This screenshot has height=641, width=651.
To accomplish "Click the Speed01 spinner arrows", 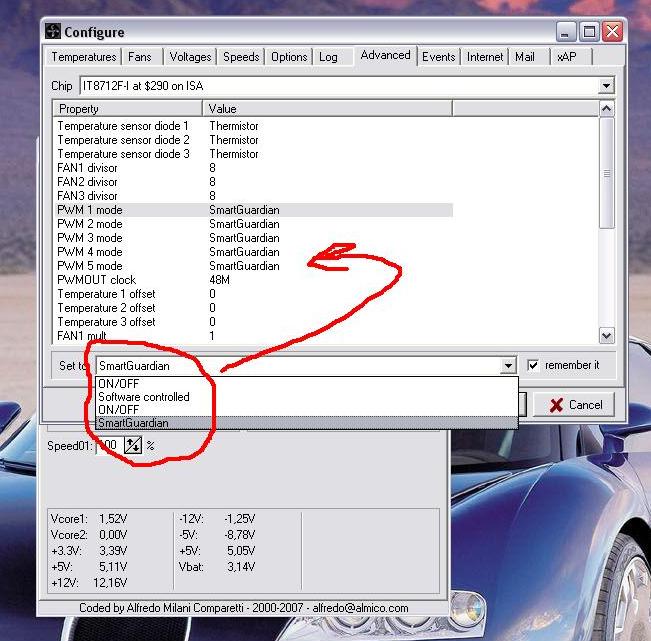I will click(x=133, y=445).
